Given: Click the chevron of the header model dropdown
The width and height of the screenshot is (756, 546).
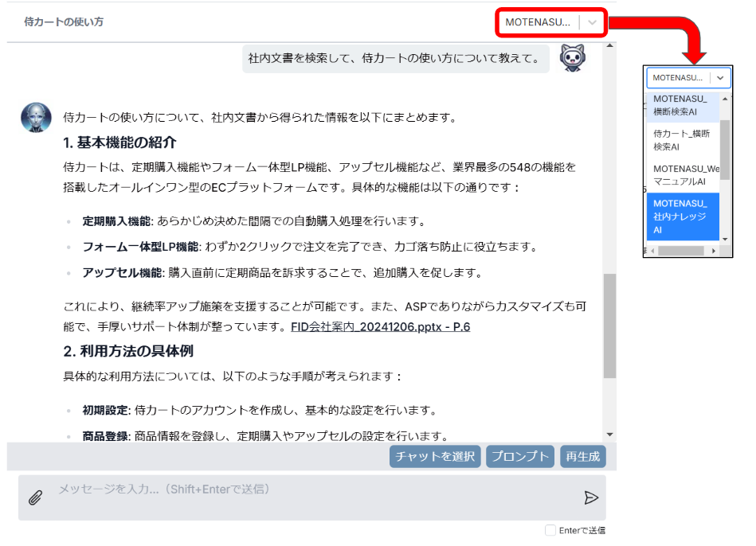Looking at the screenshot, I should coord(592,22).
